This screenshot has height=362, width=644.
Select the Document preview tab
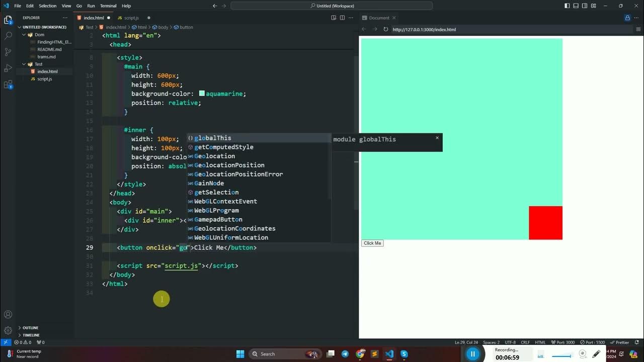[x=379, y=18]
